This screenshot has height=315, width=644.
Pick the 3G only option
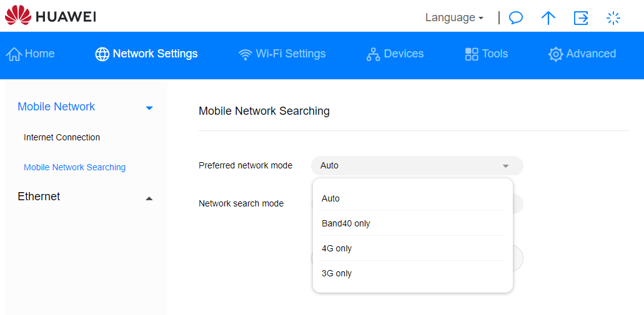pyautogui.click(x=337, y=273)
